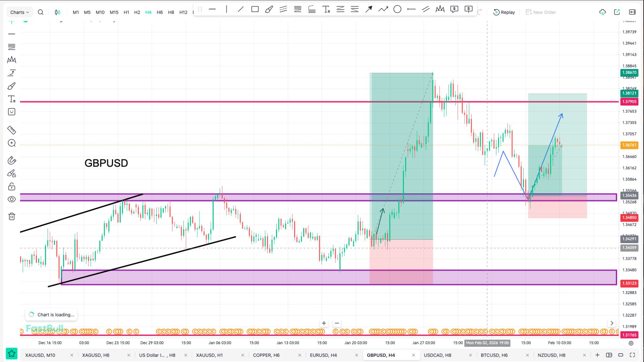Click the zoom in plus button

pyautogui.click(x=324, y=323)
